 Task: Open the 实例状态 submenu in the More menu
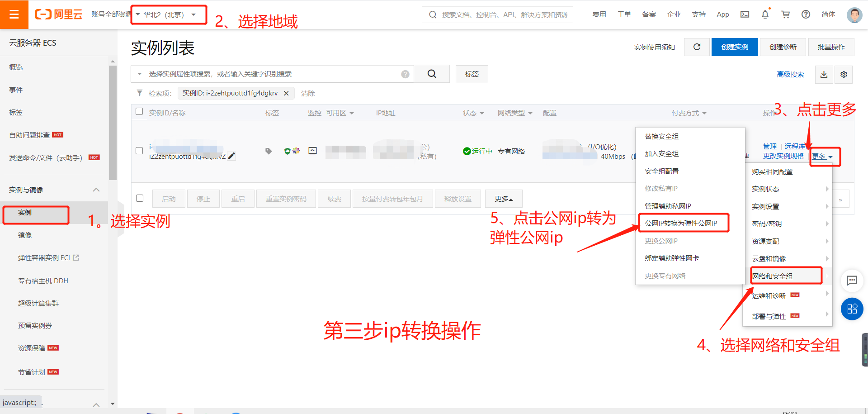pos(766,189)
